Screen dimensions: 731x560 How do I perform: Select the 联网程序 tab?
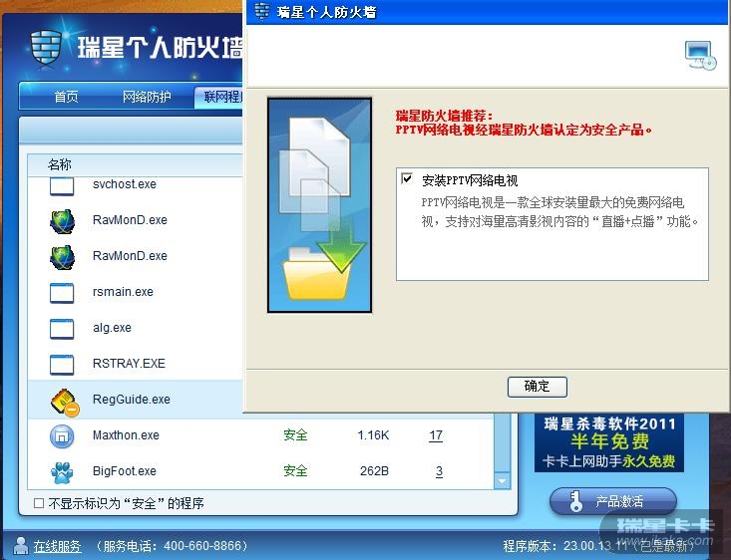[219, 97]
